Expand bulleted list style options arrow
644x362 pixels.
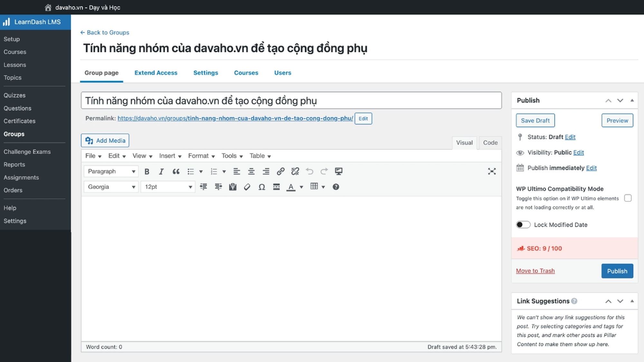point(201,172)
